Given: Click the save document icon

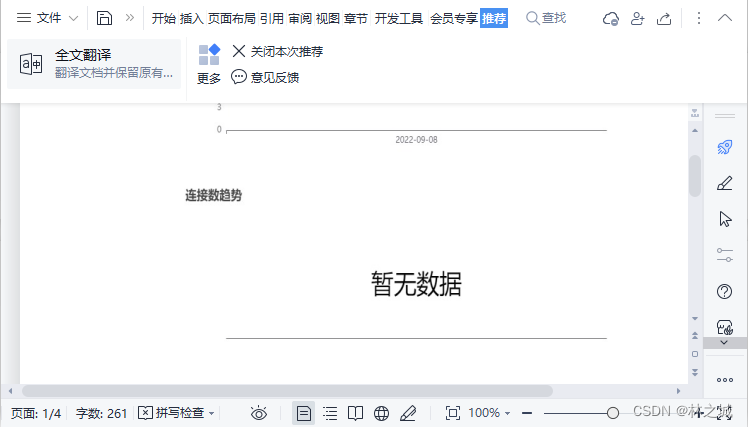Looking at the screenshot, I should click(104, 18).
